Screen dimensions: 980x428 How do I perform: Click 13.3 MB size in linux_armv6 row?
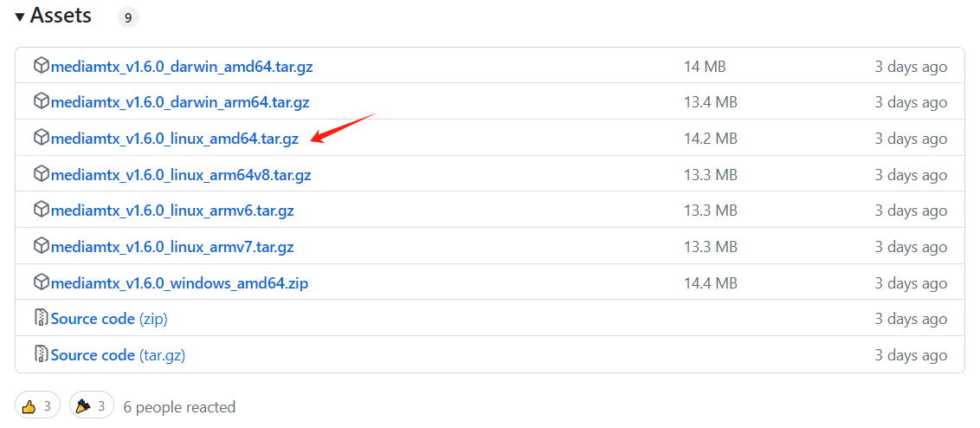[711, 211]
